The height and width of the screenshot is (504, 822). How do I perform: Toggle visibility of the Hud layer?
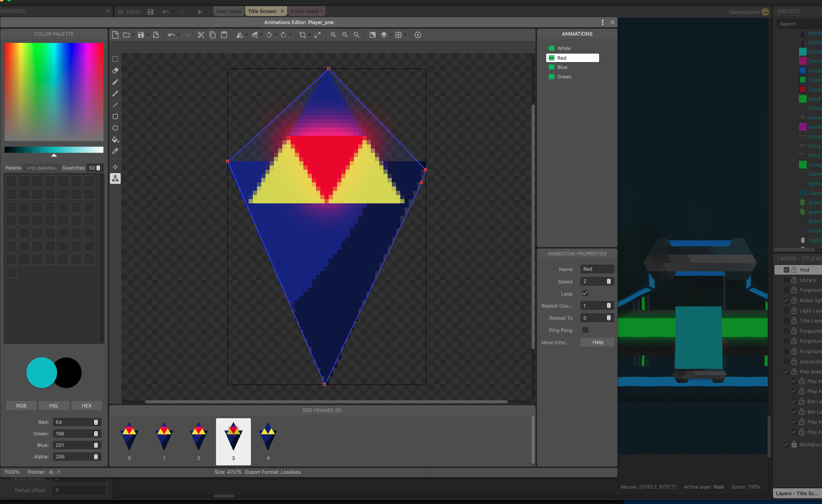coord(786,270)
